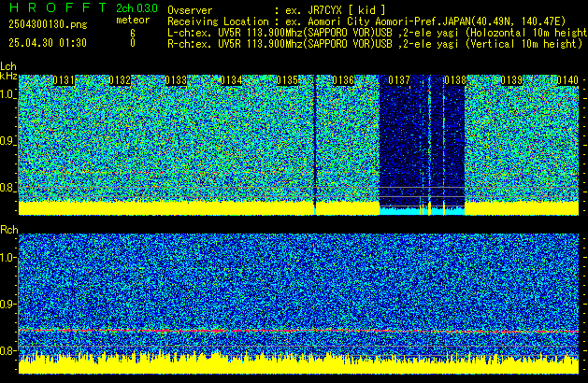
Task: Click the 0132 time marker
Action: 120,80
